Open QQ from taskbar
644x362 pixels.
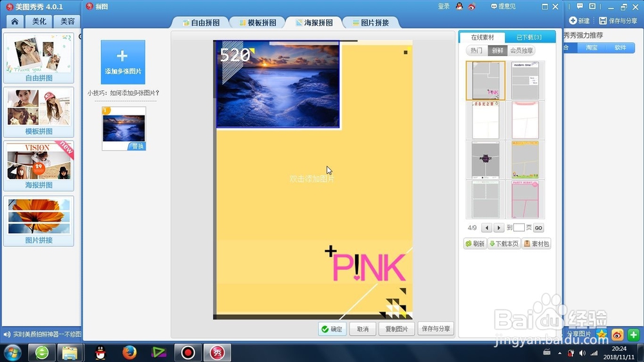100,352
